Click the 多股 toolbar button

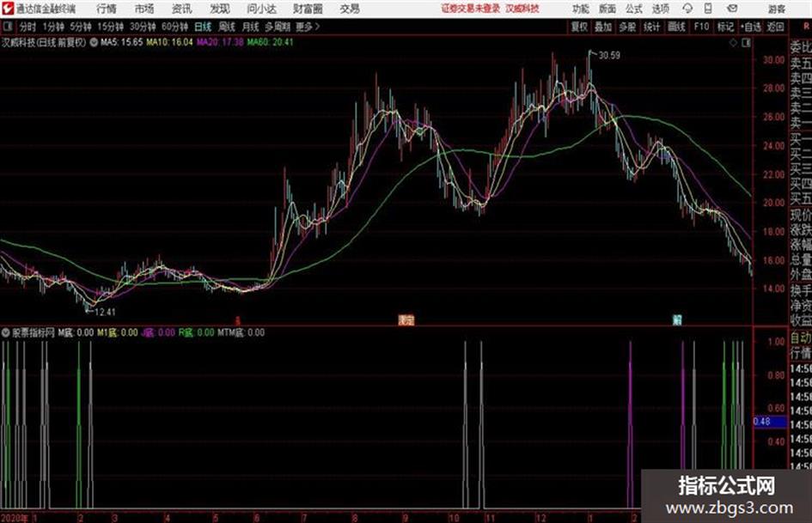(x=627, y=27)
